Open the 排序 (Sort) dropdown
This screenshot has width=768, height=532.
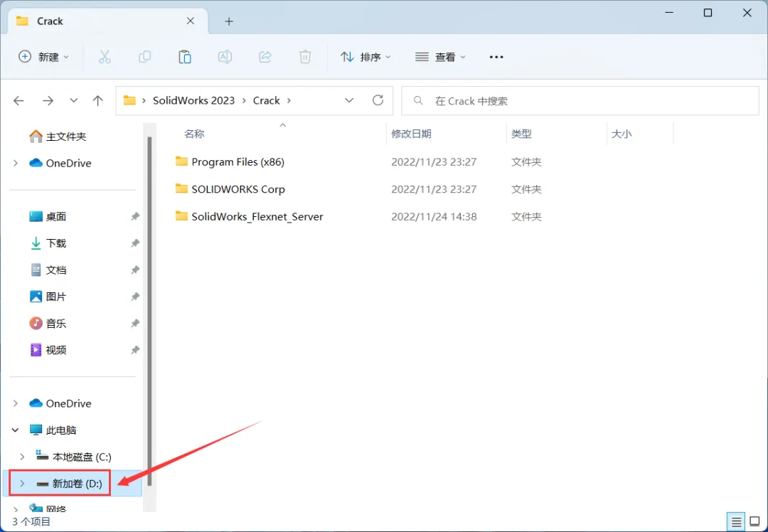[366, 57]
